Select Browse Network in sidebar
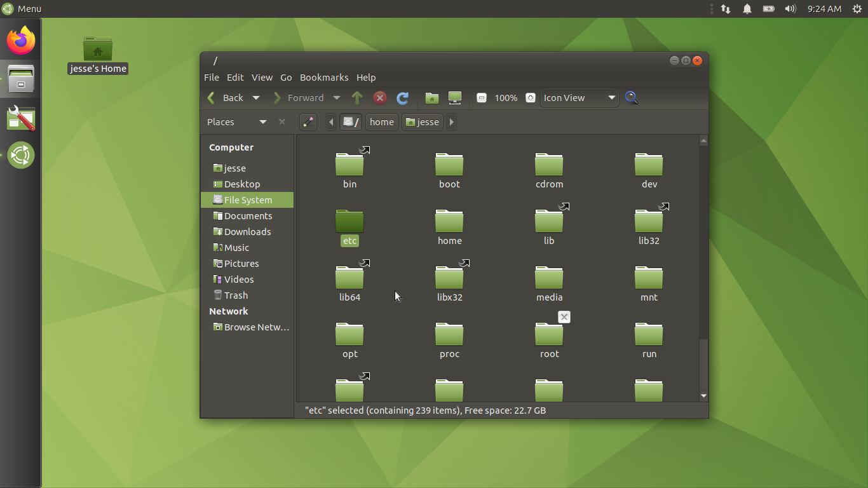868x488 pixels. tap(247, 327)
